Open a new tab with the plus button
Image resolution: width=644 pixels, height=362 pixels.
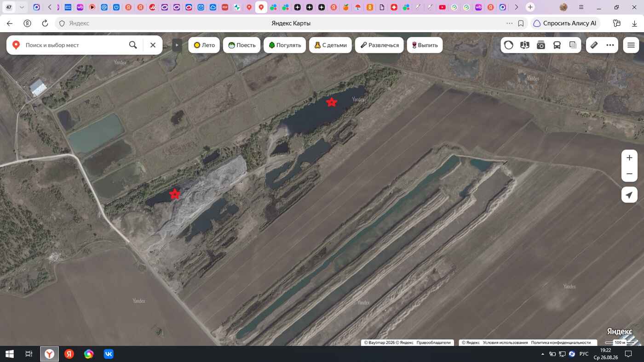[x=530, y=7]
